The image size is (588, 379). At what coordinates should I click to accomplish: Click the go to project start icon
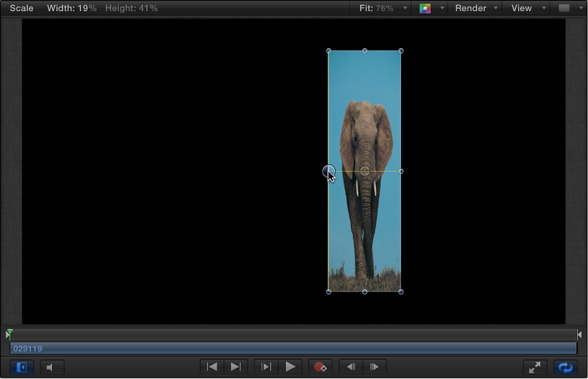pyautogui.click(x=212, y=367)
